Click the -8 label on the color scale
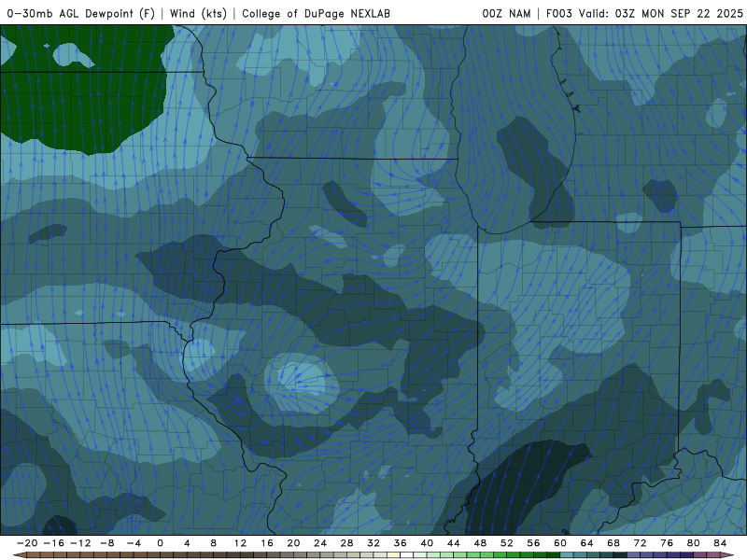 (106, 543)
